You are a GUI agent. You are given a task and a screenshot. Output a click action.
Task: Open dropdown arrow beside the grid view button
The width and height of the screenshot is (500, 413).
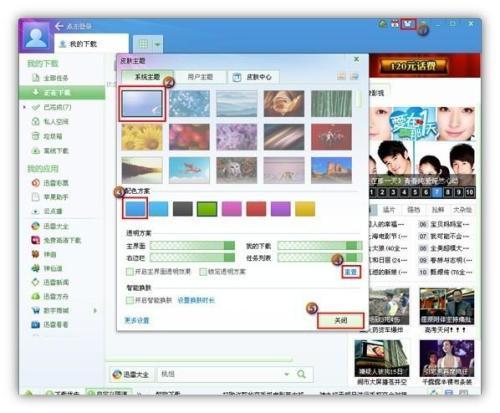(x=157, y=44)
